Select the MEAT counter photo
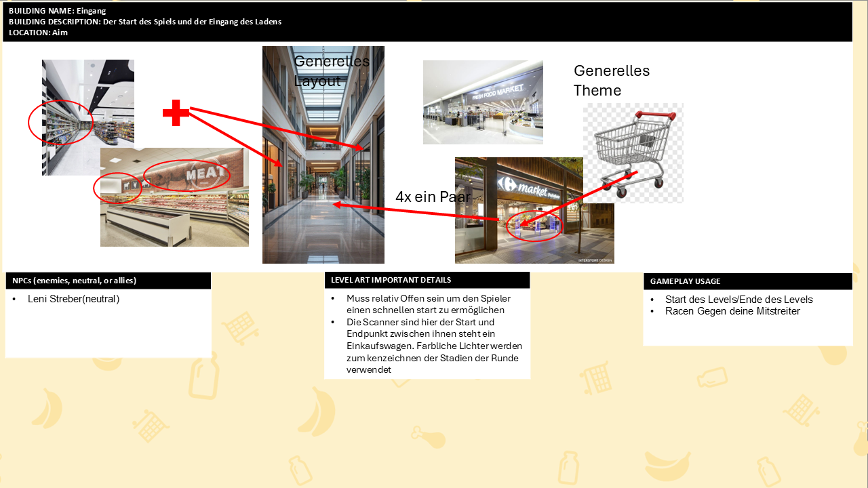This screenshot has height=488, width=868. click(174, 197)
